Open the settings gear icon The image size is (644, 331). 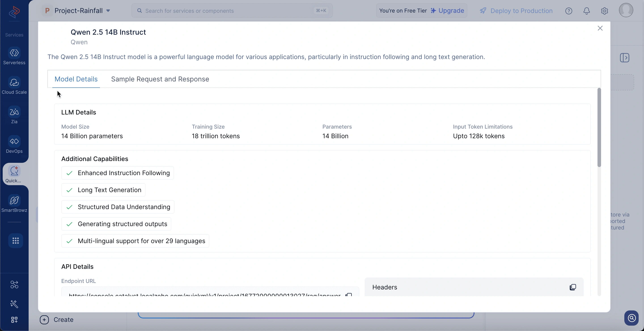point(604,11)
